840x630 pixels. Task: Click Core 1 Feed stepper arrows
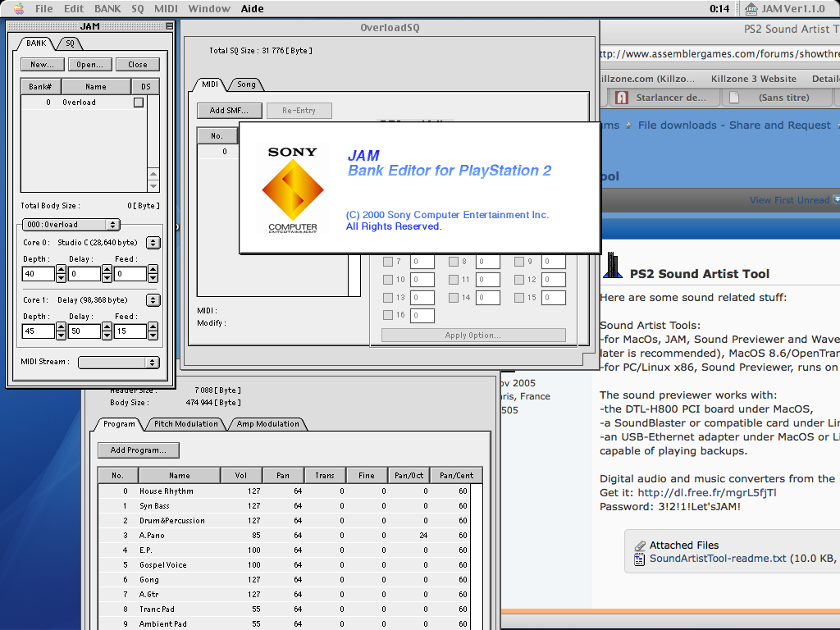[x=153, y=331]
